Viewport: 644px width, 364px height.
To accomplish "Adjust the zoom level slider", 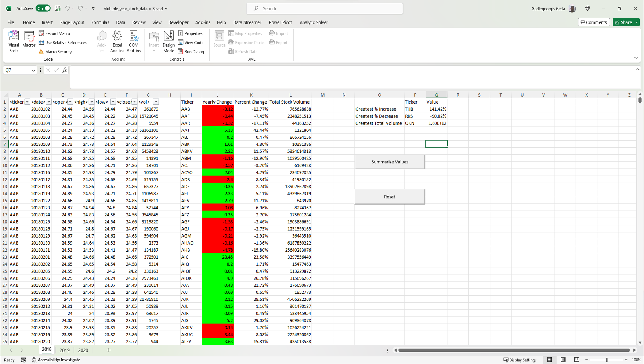I will tap(607, 360).
